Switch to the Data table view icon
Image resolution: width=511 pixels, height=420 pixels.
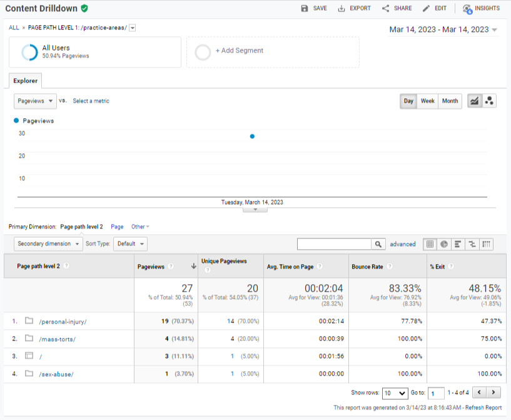click(x=430, y=244)
